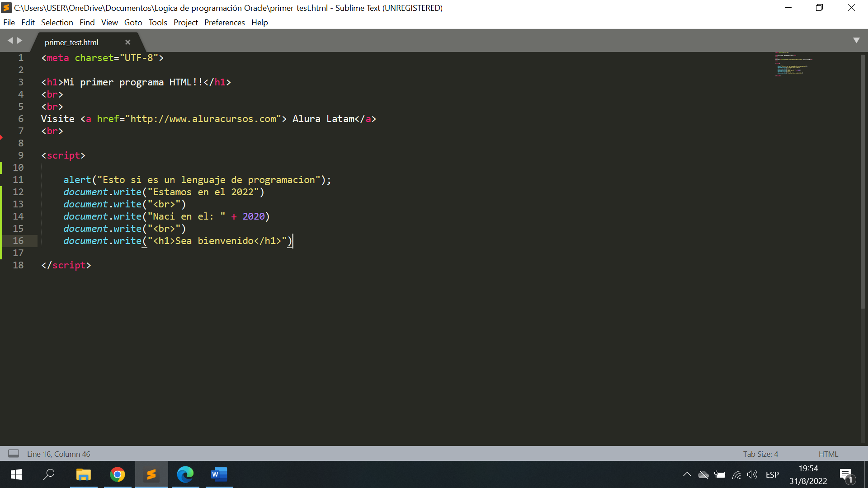Open the Goto menu

(133, 23)
